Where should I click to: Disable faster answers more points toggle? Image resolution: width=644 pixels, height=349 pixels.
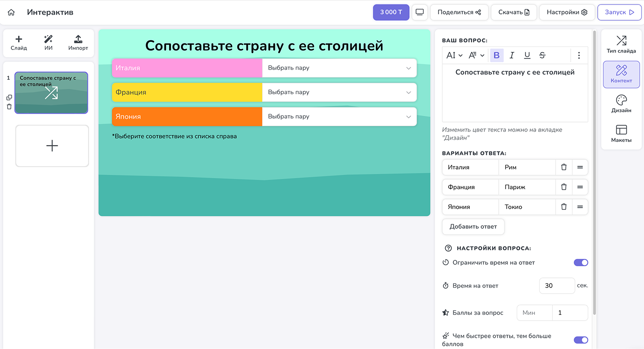581,340
